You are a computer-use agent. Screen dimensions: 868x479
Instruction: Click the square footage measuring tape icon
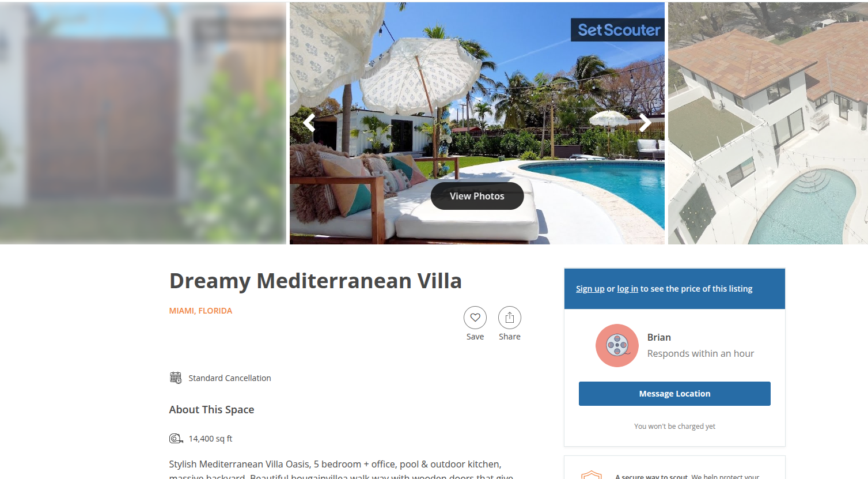[x=176, y=439]
